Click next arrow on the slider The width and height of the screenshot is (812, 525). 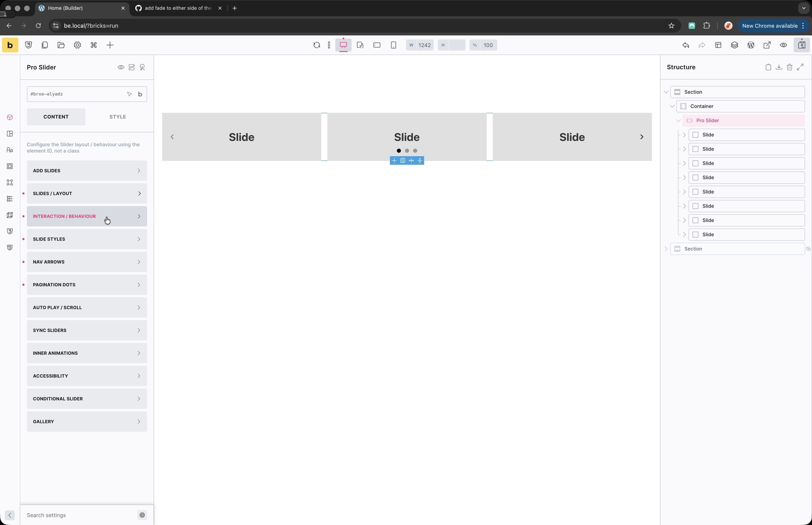(641, 137)
